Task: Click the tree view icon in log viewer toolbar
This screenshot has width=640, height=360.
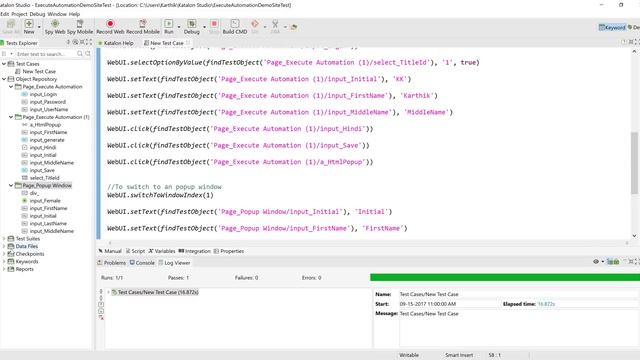Action: (613, 262)
